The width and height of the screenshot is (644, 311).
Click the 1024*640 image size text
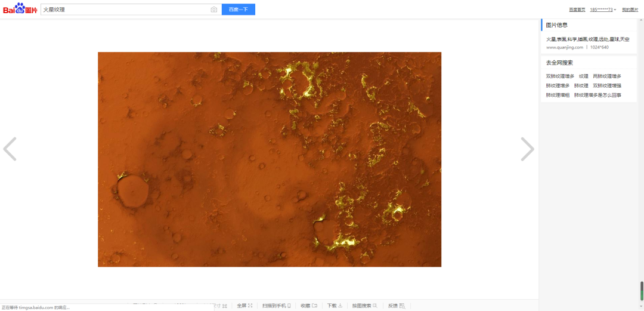tap(599, 47)
